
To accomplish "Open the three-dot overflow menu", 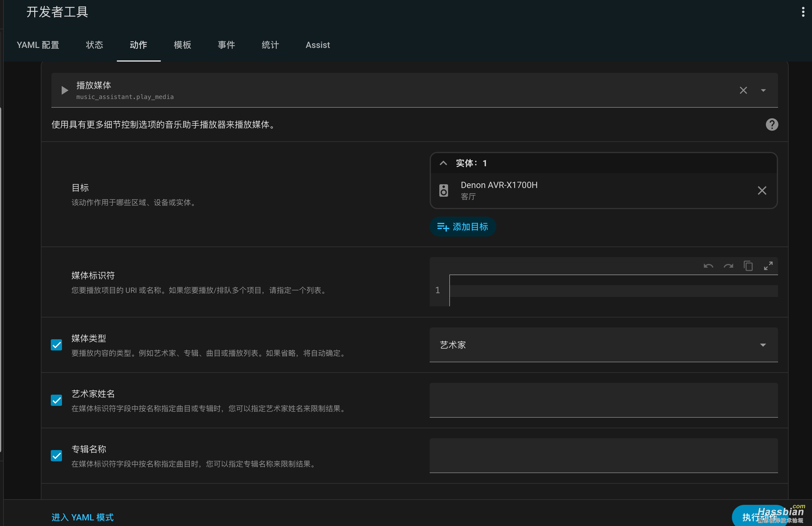I will pos(803,12).
